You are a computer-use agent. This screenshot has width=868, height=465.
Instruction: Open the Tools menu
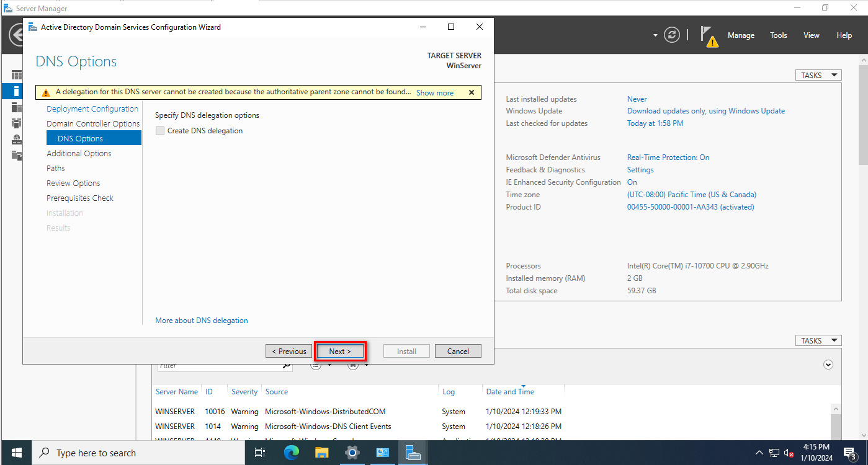point(779,35)
